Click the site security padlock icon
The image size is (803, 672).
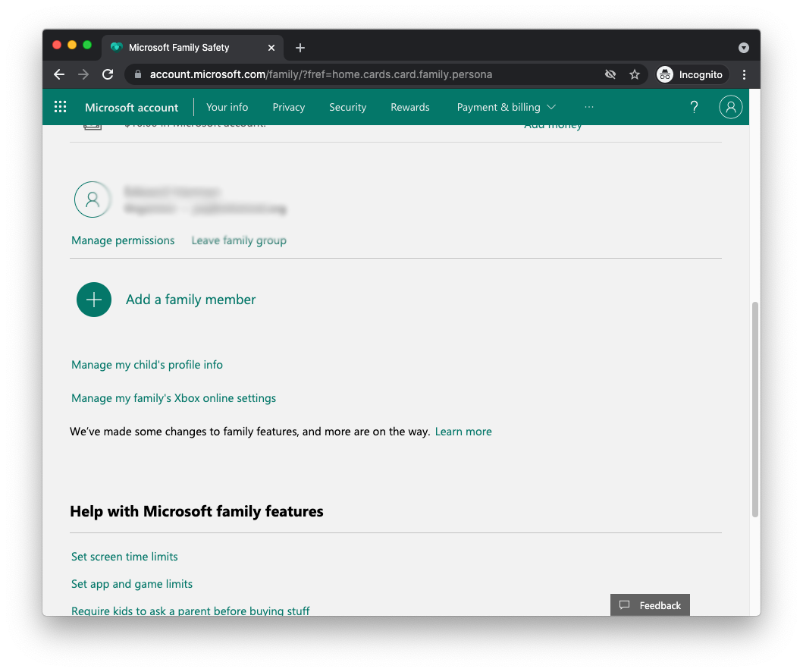[x=137, y=74]
